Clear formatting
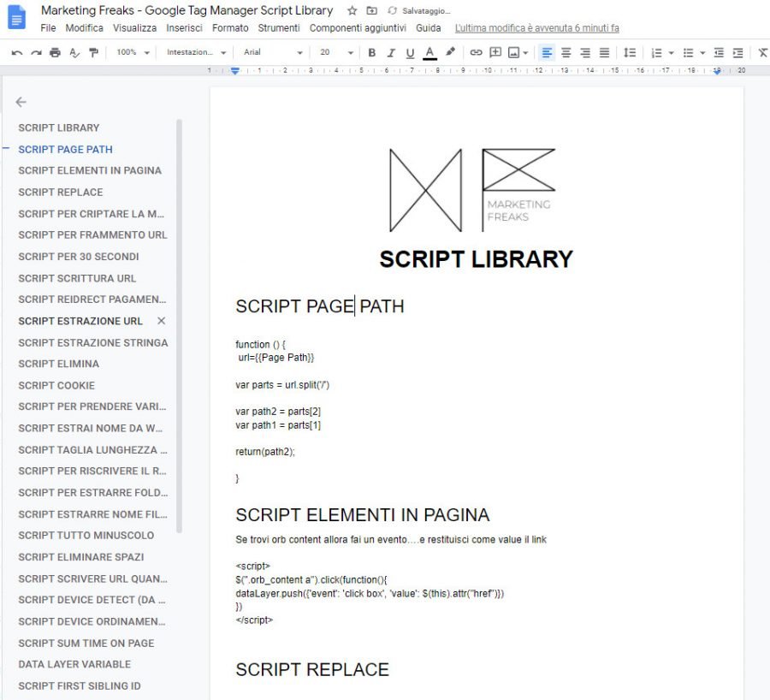This screenshot has height=700, width=770. (762, 52)
